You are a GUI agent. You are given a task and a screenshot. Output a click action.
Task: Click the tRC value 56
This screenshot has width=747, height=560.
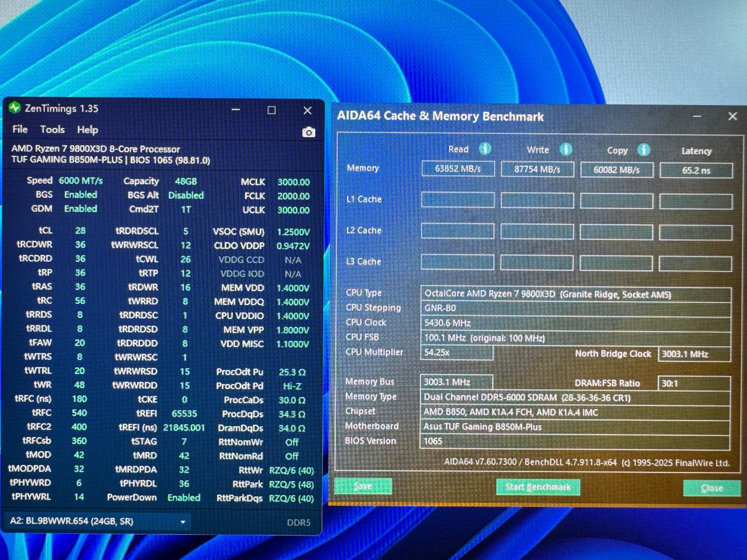(80, 300)
